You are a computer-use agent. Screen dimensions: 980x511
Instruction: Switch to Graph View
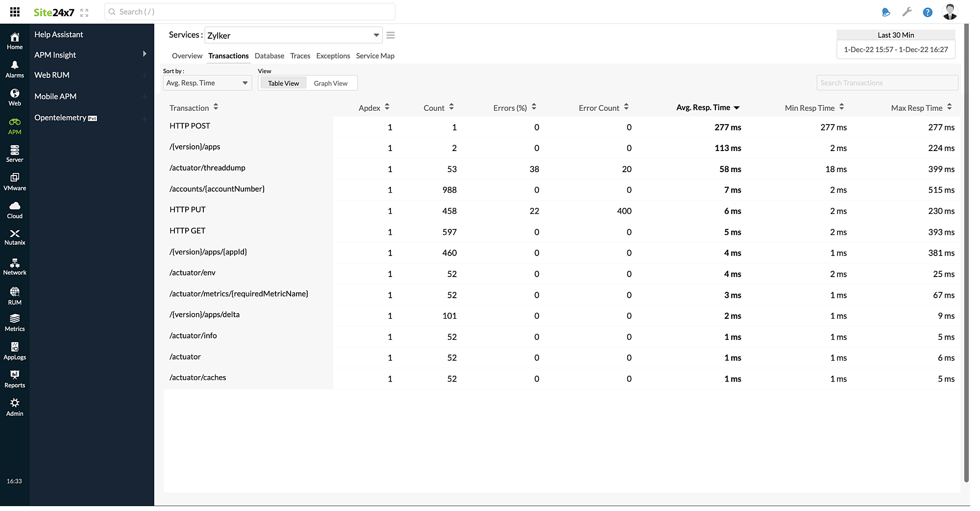(x=331, y=83)
